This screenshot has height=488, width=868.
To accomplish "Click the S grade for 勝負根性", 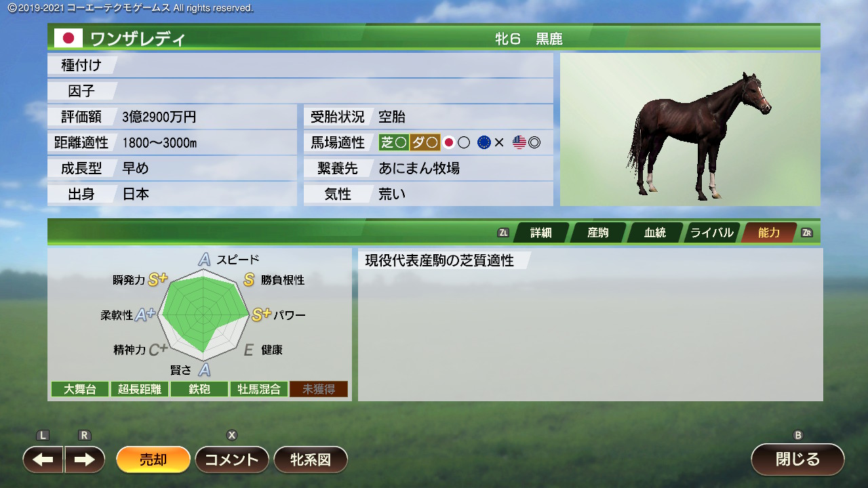I will point(249,279).
